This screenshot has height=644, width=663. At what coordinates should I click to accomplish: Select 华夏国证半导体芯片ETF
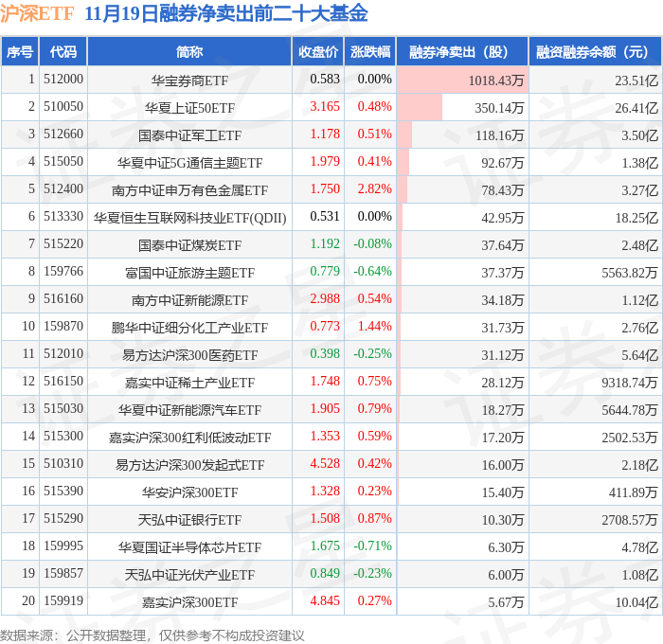click(x=189, y=547)
